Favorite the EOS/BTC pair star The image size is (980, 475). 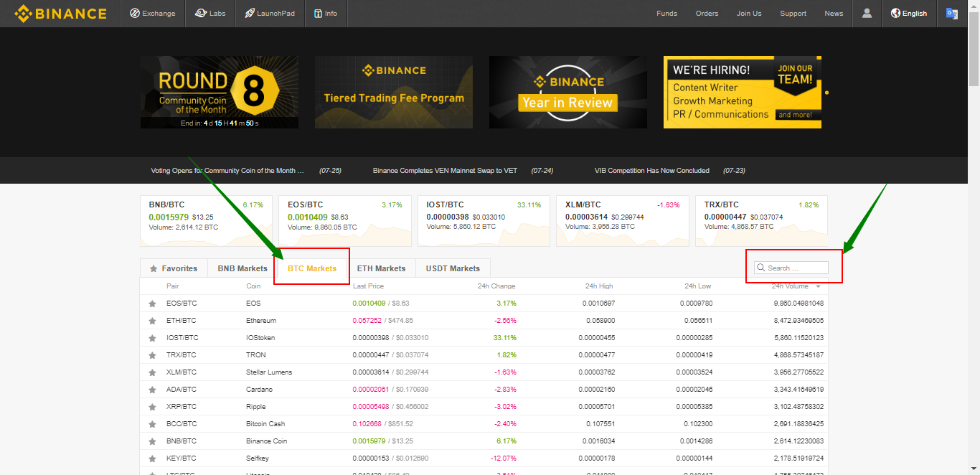point(152,304)
